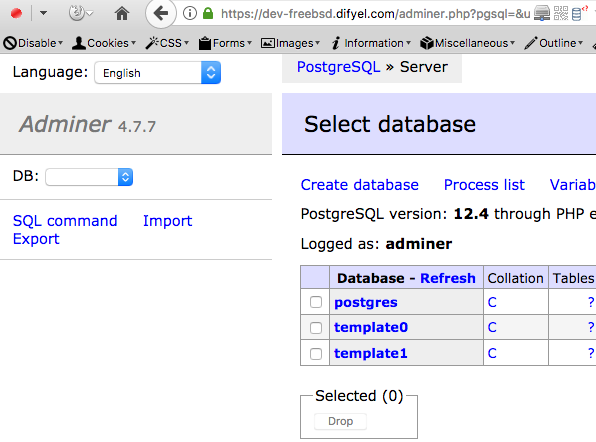
Task: Click the QR code extension icon
Action: pos(561,13)
